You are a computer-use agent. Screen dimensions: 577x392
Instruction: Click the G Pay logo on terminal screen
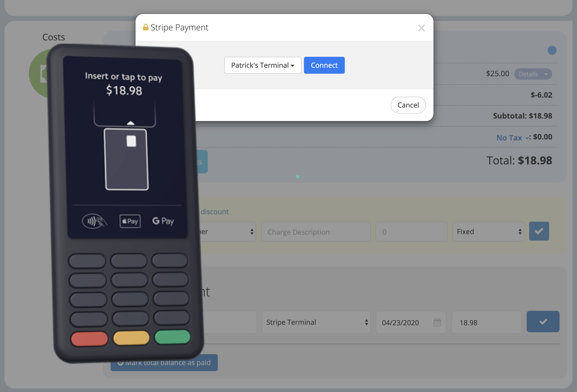pos(163,221)
